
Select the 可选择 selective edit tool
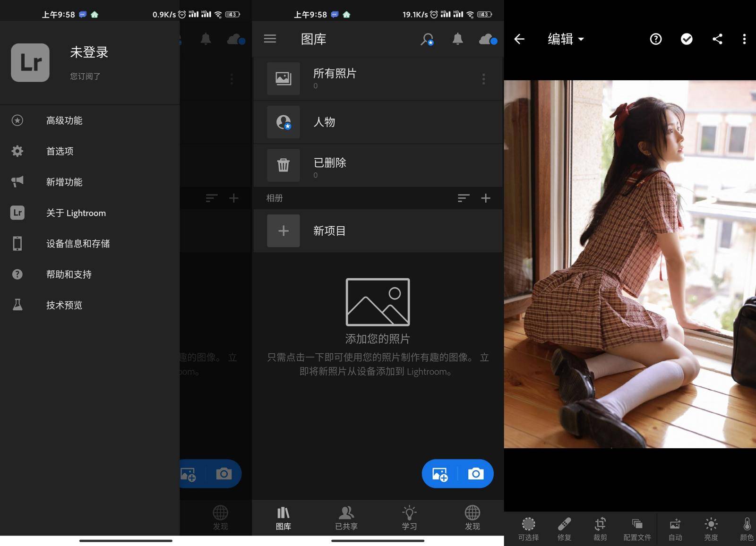(528, 528)
